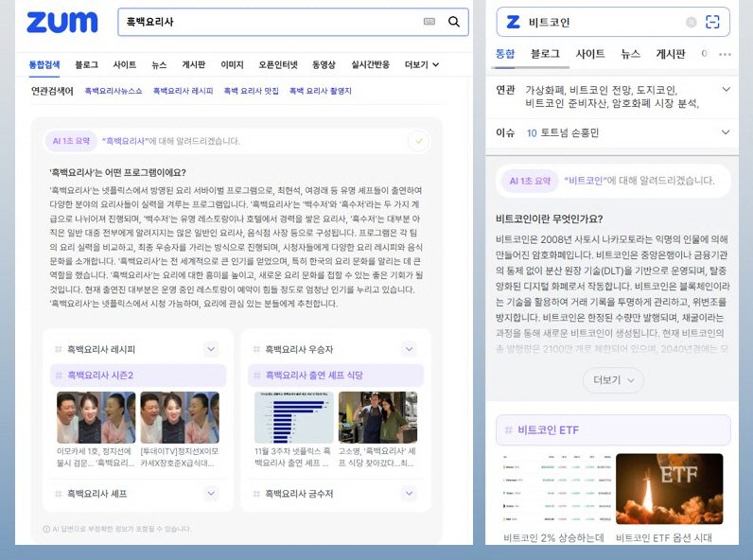Open the three-dot more tabs icon
Image resolution: width=753 pixels, height=560 pixels.
click(725, 54)
